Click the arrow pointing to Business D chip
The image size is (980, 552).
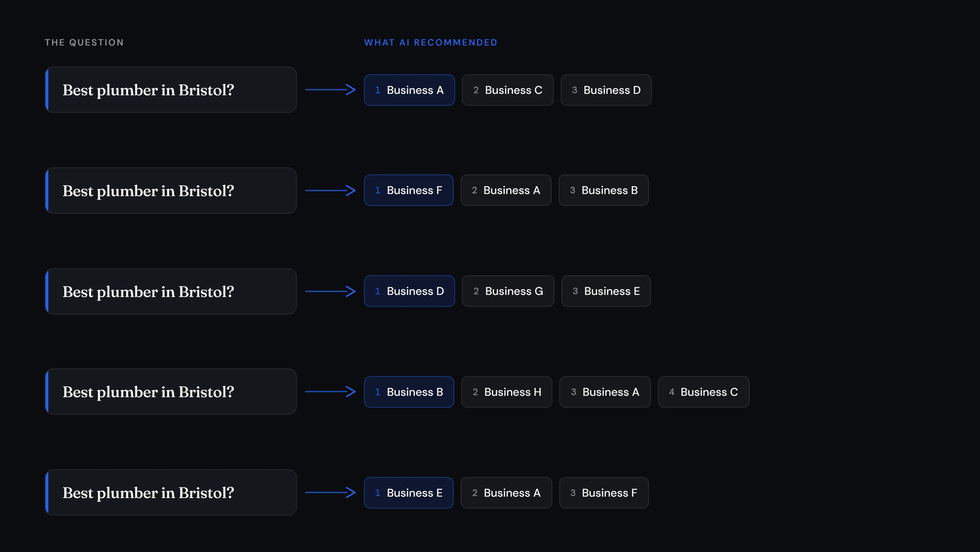330,291
